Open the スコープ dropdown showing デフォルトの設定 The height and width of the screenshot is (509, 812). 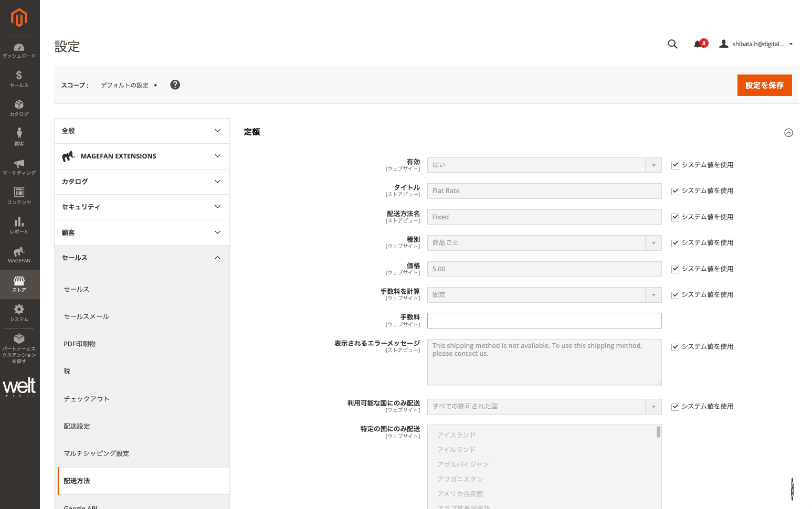[128, 85]
